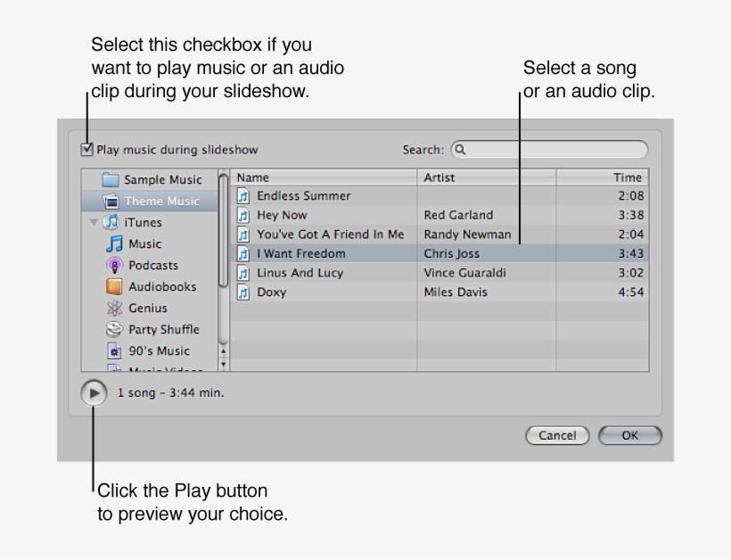This screenshot has width=731, height=560.
Task: Select the iTunes source label
Action: point(143,222)
